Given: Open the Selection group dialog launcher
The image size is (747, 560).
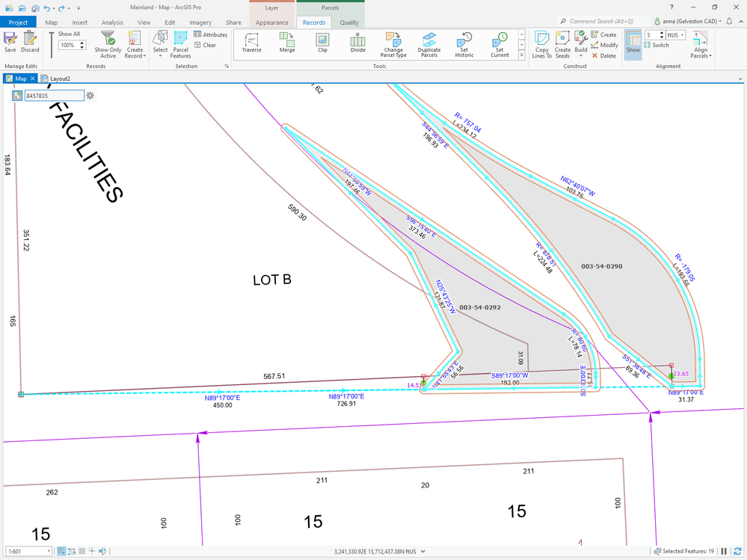Looking at the screenshot, I should tap(227, 67).
